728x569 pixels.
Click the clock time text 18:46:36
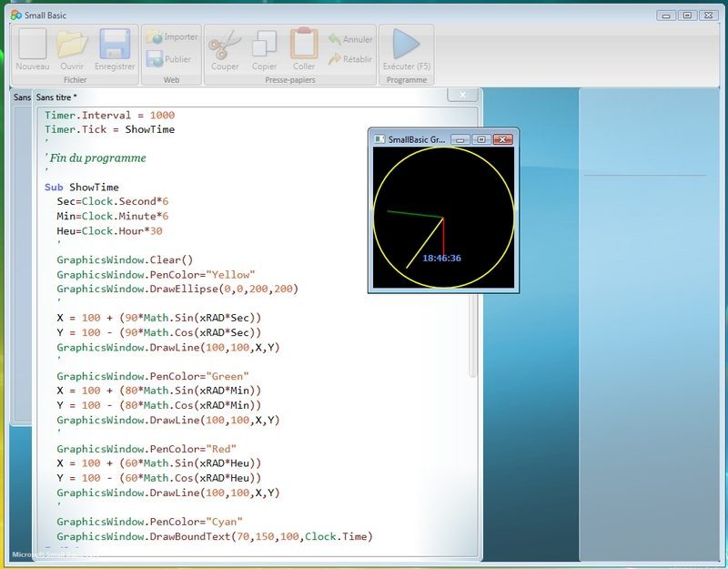441,259
